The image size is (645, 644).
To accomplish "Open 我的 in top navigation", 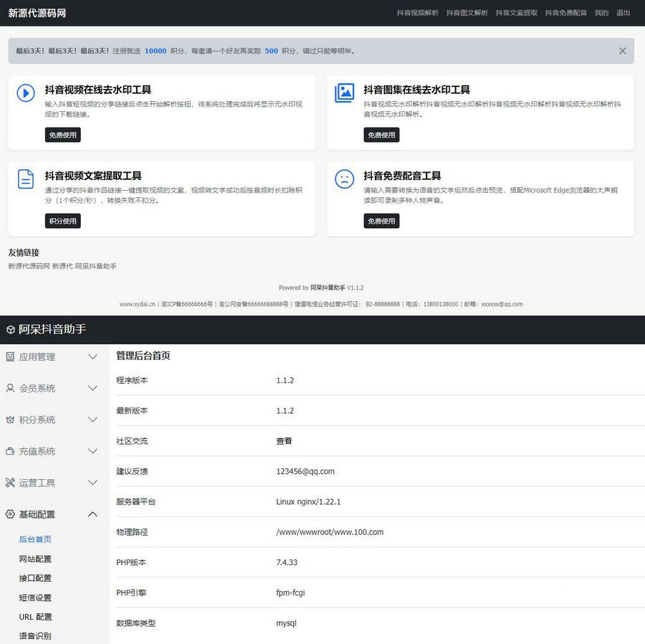I will (601, 13).
